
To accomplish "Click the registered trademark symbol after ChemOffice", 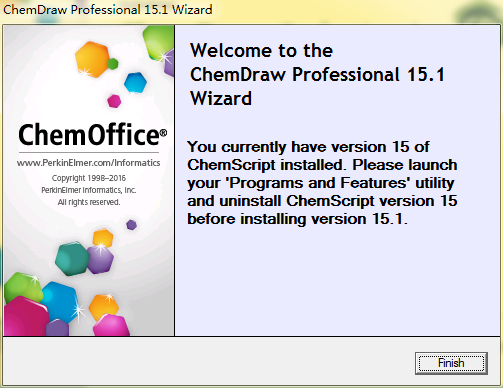I will 163,133.
